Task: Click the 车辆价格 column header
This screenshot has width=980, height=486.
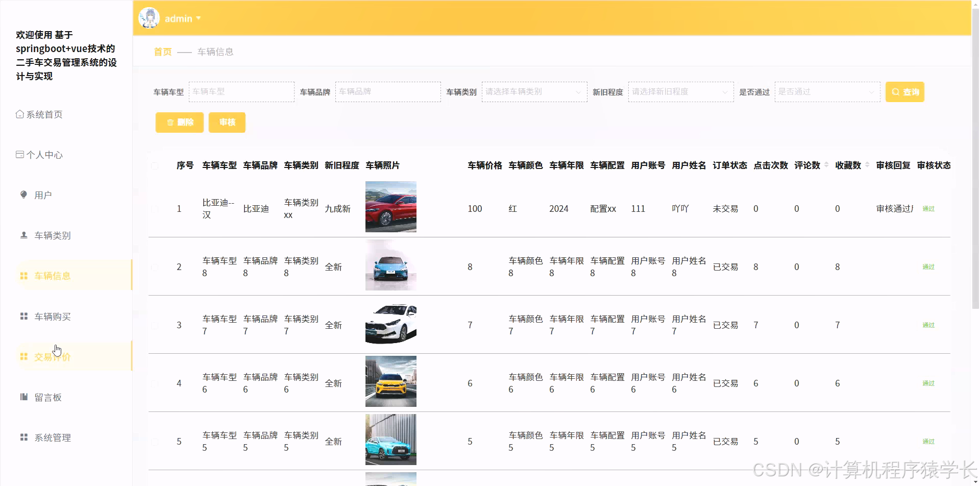Action: click(485, 165)
